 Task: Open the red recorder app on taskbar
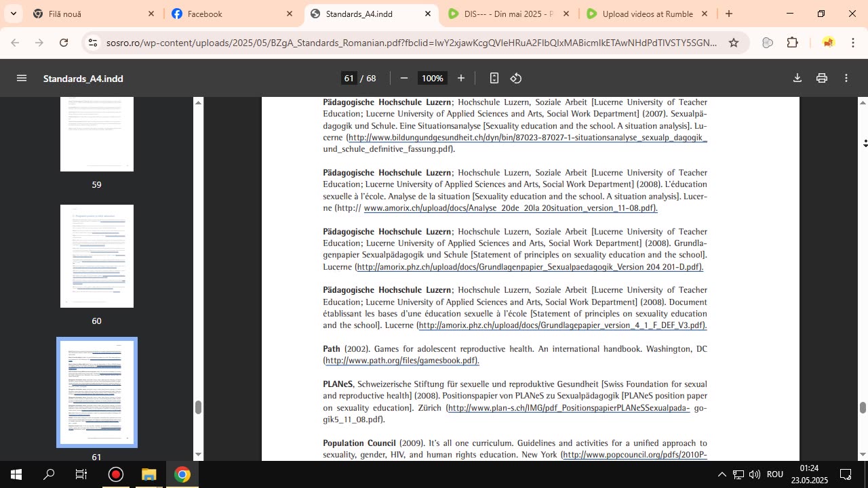click(x=116, y=474)
